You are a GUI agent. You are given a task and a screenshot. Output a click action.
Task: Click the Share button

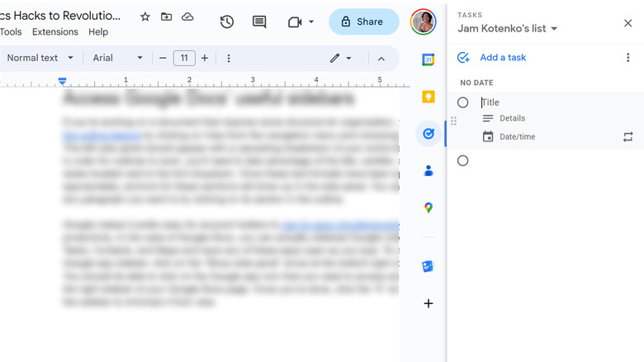pyautogui.click(x=364, y=21)
